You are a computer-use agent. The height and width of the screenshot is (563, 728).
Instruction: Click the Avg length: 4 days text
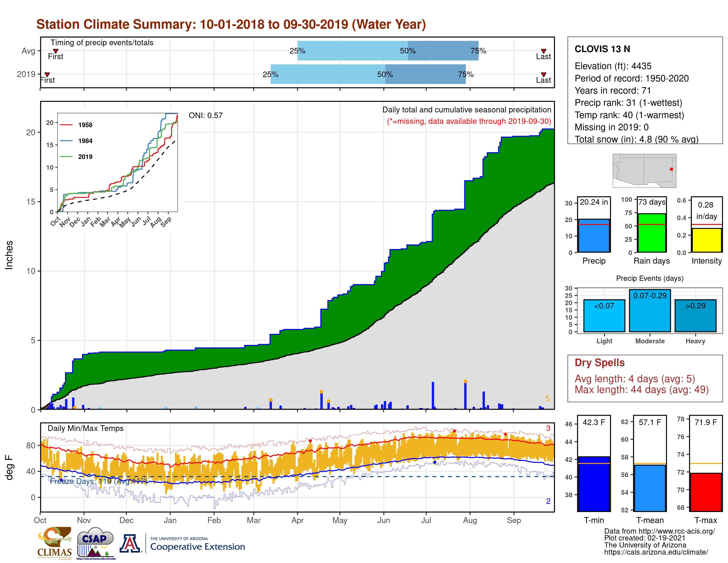pyautogui.click(x=635, y=379)
